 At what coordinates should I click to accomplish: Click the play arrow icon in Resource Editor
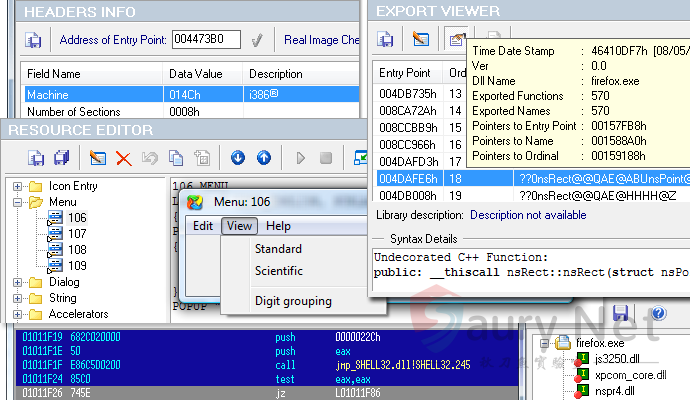click(300, 158)
